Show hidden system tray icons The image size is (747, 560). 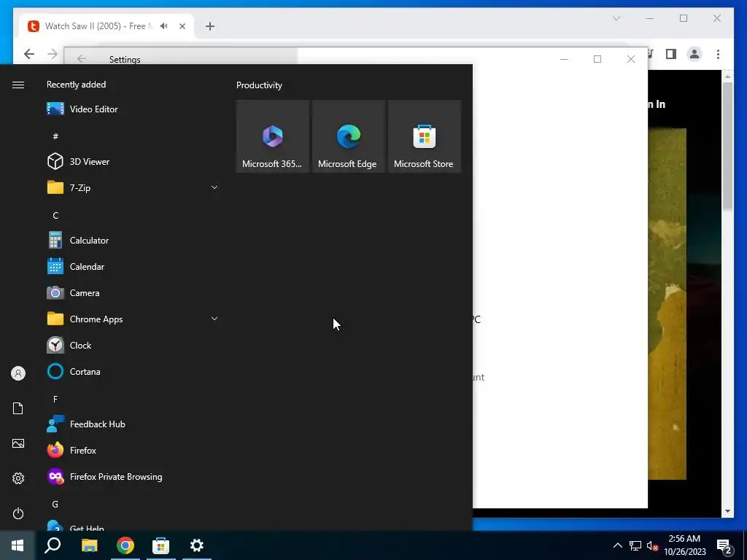tap(617, 545)
